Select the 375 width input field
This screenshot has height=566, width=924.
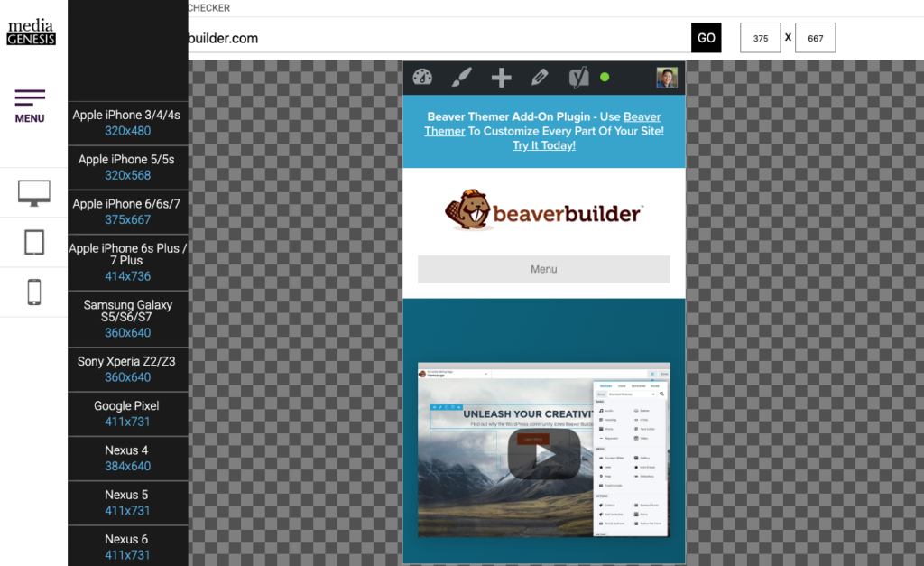760,37
